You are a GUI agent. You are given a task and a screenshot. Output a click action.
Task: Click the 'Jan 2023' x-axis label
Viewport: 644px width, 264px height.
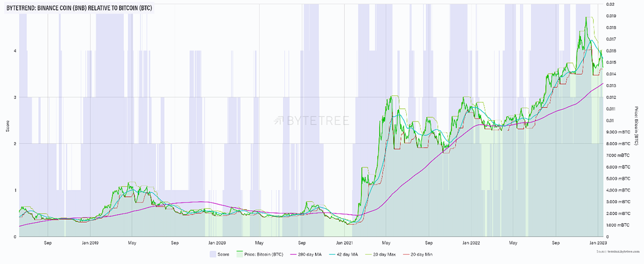point(598,242)
